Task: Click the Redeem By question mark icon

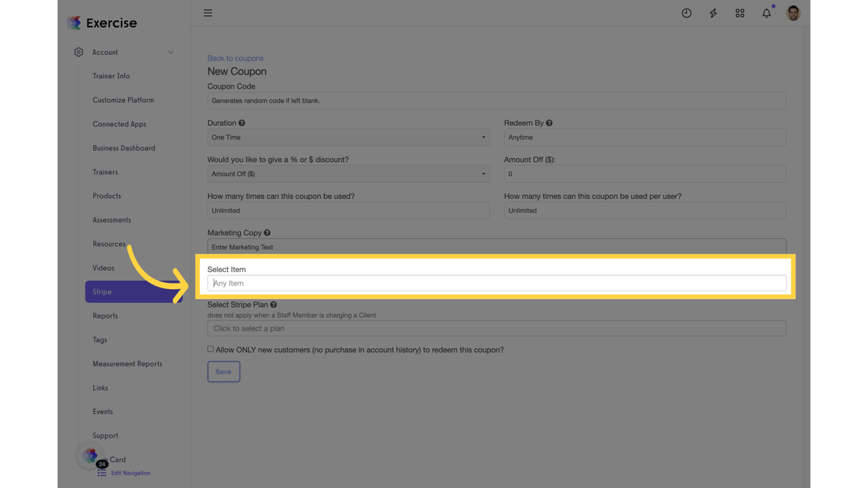Action: click(x=549, y=123)
